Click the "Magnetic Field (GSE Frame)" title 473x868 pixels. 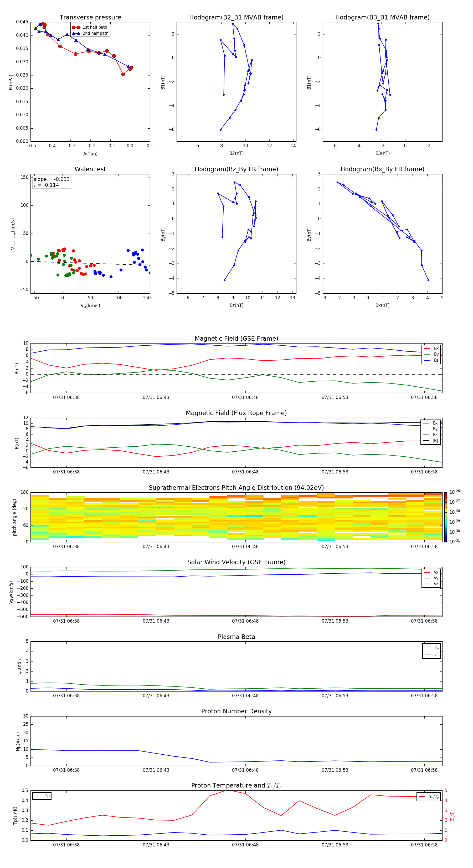(x=236, y=339)
